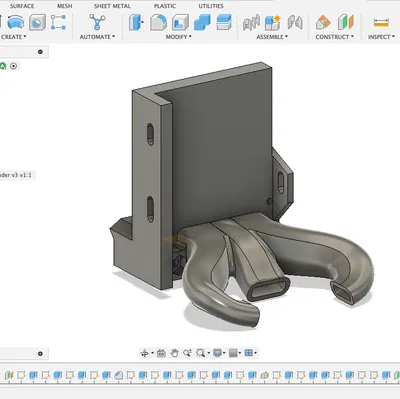Click the center rectangular duct outlet on model

(x=268, y=289)
